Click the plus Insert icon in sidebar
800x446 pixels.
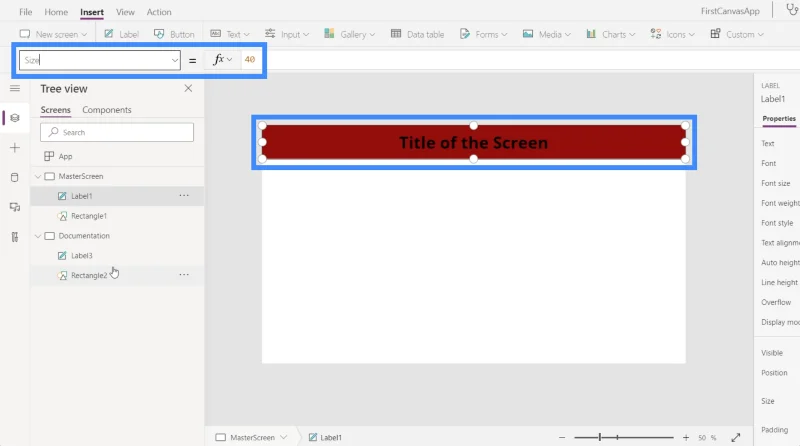click(15, 148)
